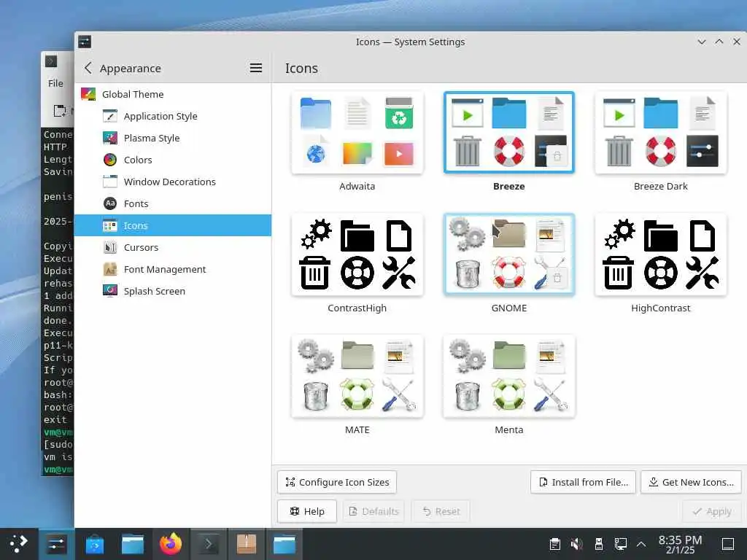Click the muted volume tray icon
The image size is (747, 560).
(577, 544)
